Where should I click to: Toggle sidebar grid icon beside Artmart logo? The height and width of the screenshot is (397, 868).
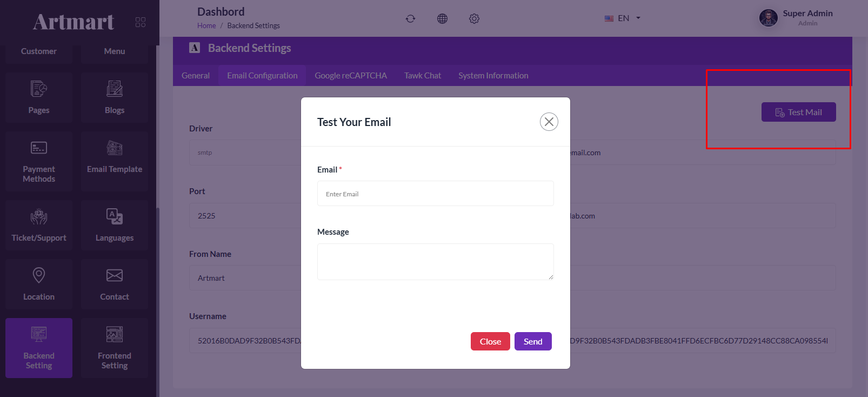(141, 22)
